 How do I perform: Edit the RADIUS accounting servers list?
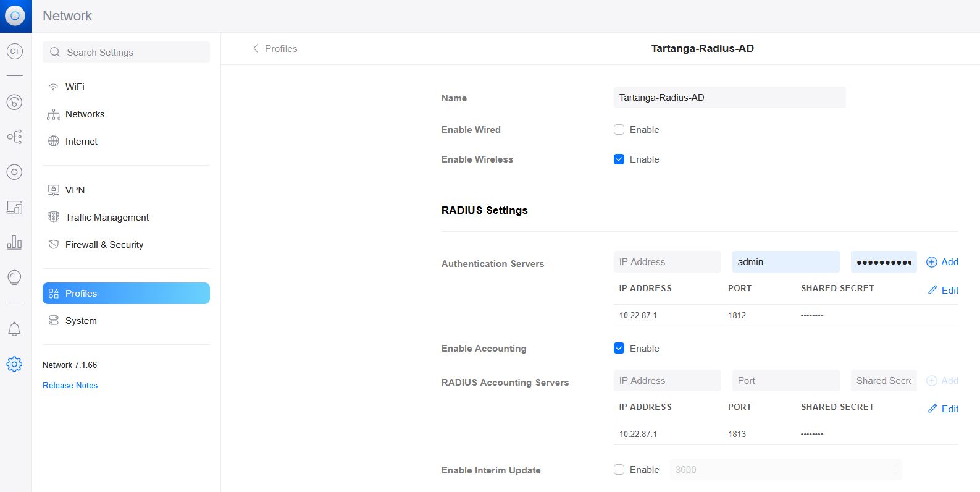coord(943,409)
